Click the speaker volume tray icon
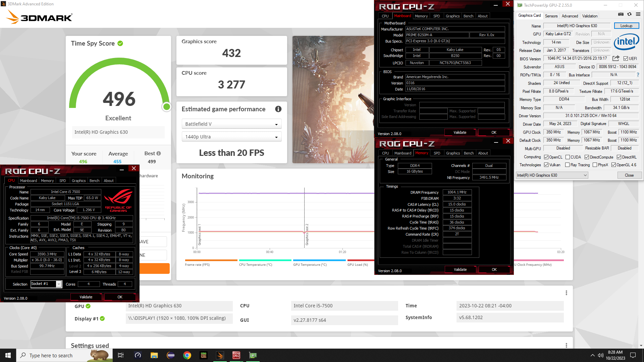Screen dimensions: 644x362 [600, 355]
